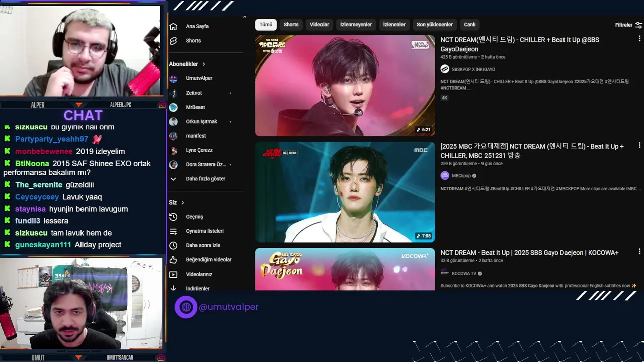Open MrBeast channel avatar
The height and width of the screenshot is (362, 644).
(x=173, y=107)
